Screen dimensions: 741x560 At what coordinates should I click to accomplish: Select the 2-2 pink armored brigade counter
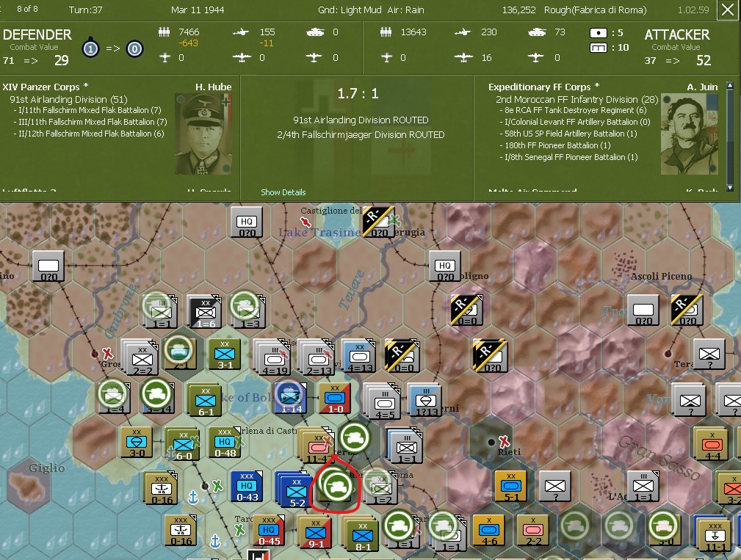533,530
